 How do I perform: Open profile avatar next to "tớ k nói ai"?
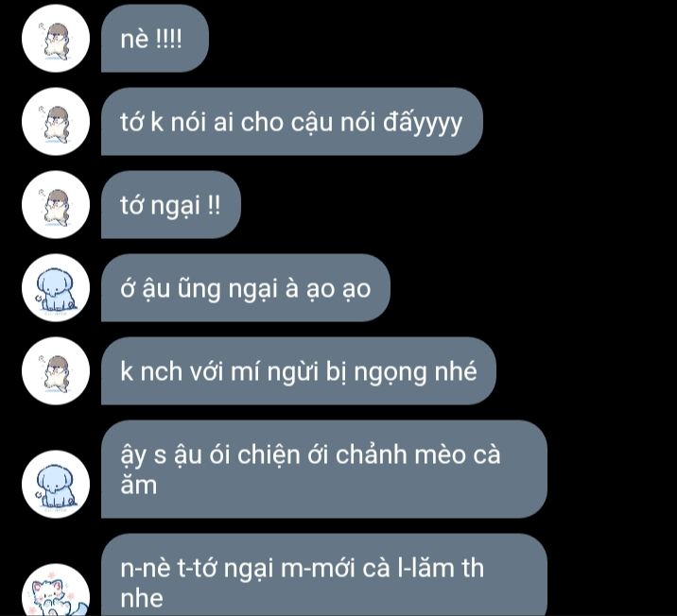pos(56,122)
